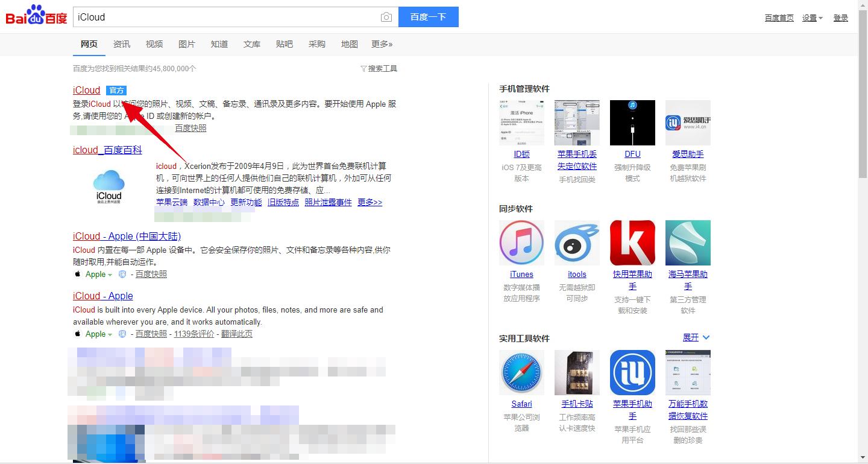This screenshot has width=868, height=464.
Task: Click the Apple logo under iCloud - Apple (中国大陆)
Action: click(x=77, y=274)
